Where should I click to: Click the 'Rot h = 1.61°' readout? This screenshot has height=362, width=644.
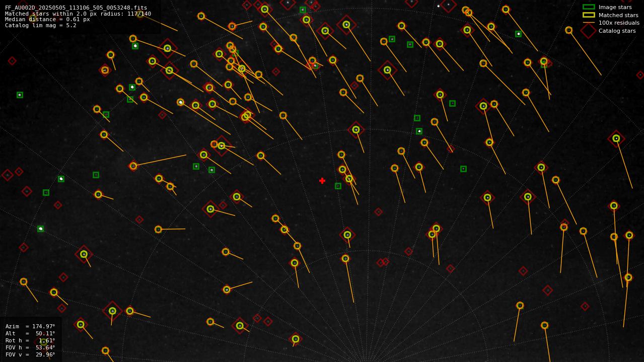30,340
